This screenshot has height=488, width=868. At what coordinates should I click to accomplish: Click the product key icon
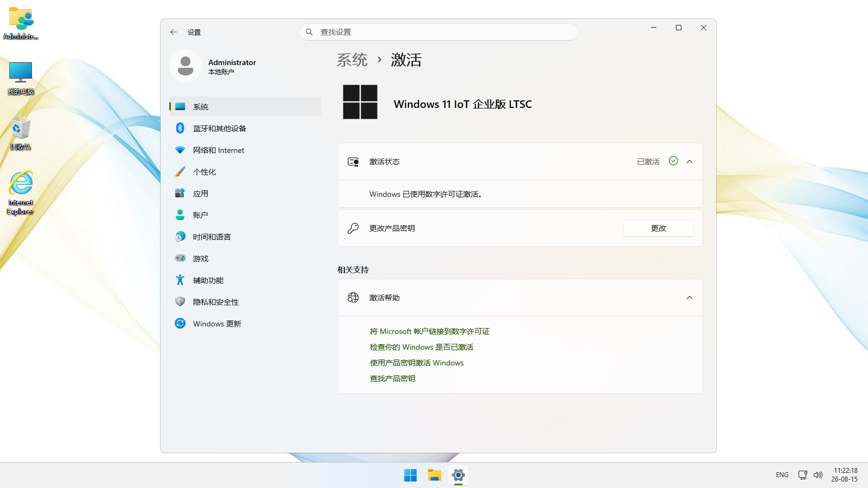coord(353,228)
